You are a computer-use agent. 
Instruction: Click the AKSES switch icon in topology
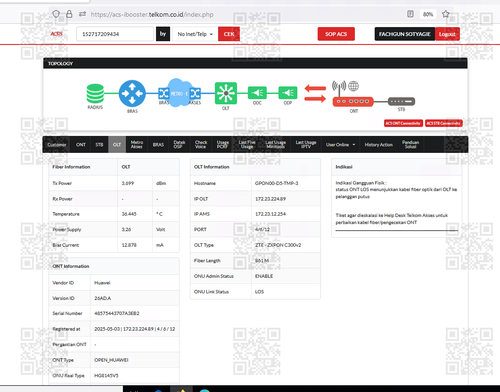195,93
